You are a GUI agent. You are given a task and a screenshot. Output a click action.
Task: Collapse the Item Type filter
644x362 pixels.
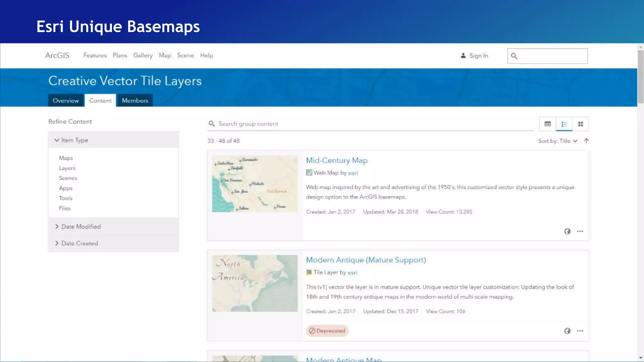113,140
